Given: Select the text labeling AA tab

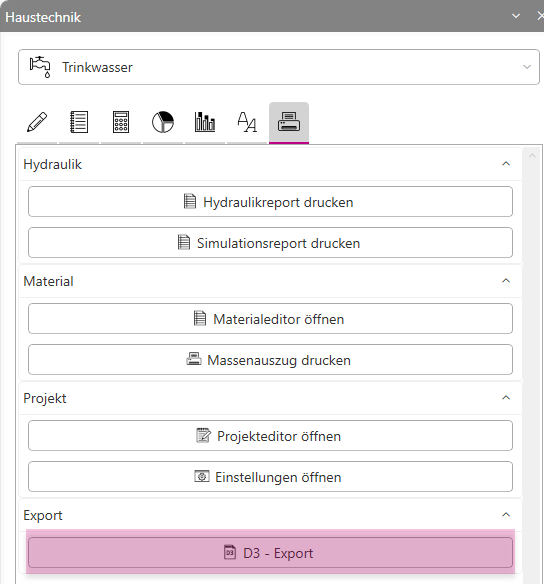Looking at the screenshot, I should [x=247, y=122].
